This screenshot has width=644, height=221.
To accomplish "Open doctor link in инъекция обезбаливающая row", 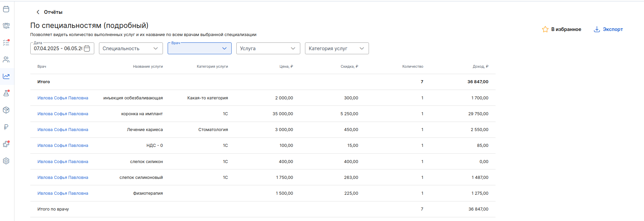I will [63, 98].
